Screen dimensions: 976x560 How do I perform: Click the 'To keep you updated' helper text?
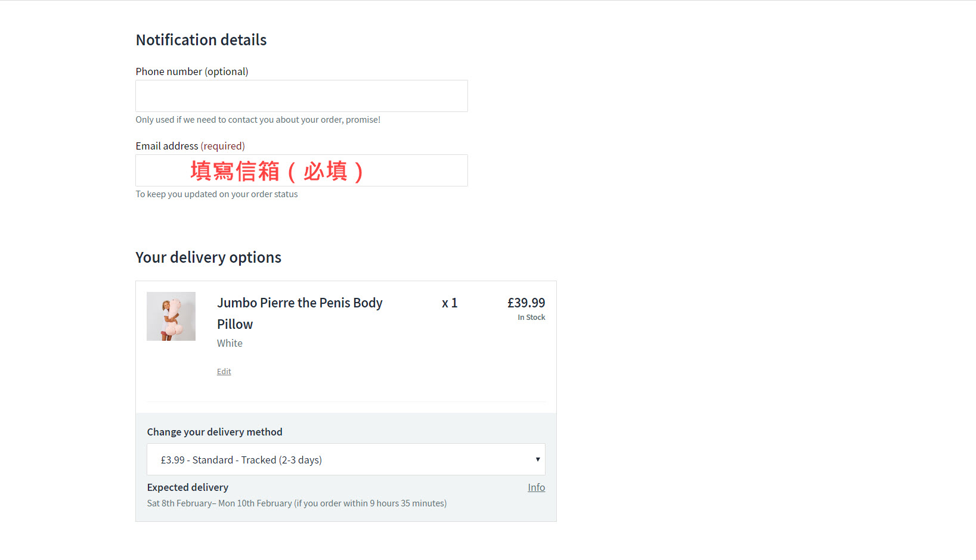216,194
